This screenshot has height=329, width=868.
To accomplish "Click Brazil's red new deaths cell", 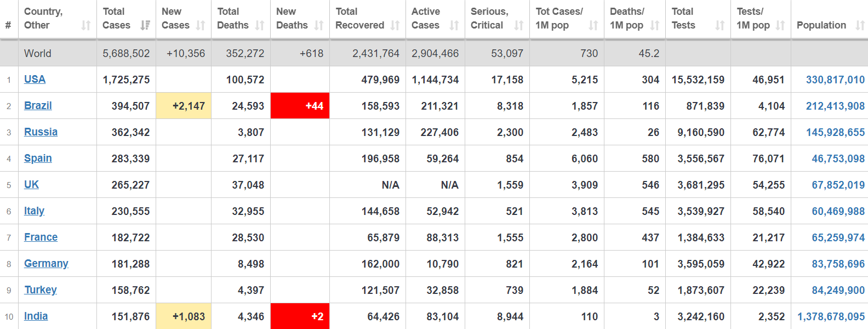I will pyautogui.click(x=300, y=106).
